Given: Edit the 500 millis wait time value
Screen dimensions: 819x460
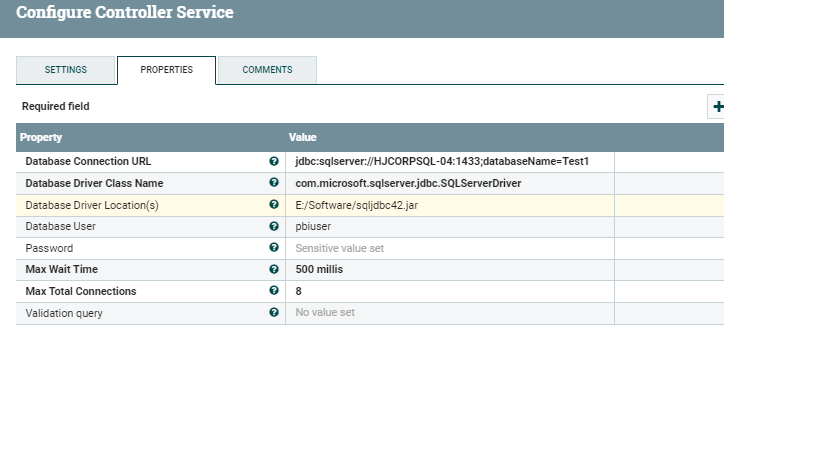Looking at the screenshot, I should coord(318,270).
